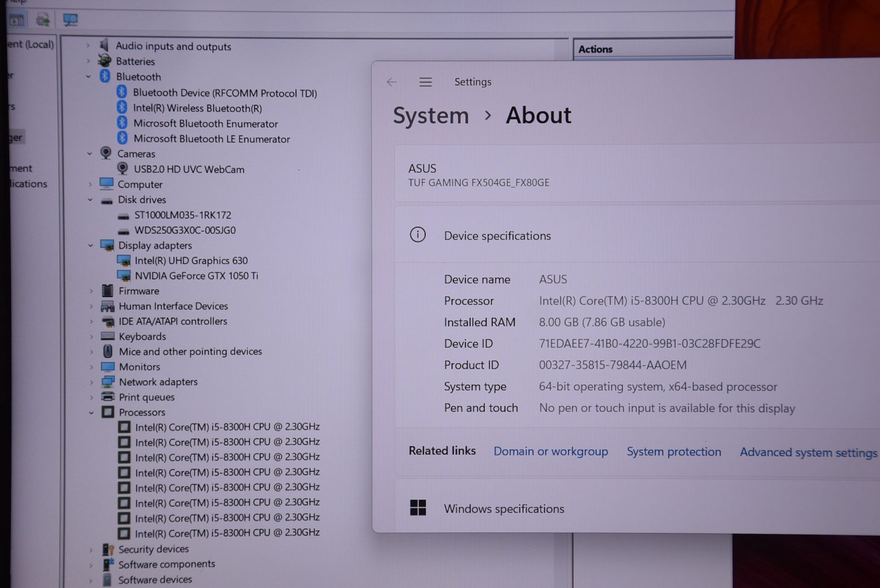Click NVIDIA GeForce GTX 1050 Ti icon
Viewport: 880px width, 588px height.
pyautogui.click(x=124, y=275)
